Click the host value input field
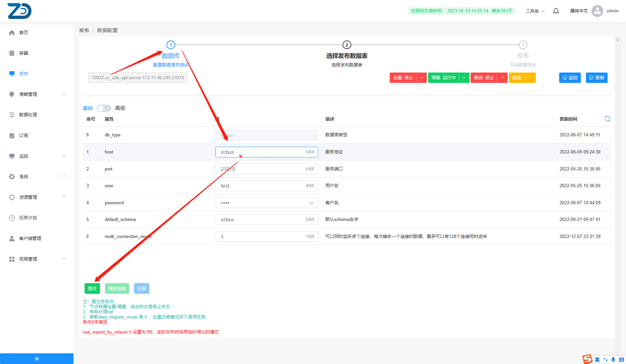 click(x=261, y=152)
